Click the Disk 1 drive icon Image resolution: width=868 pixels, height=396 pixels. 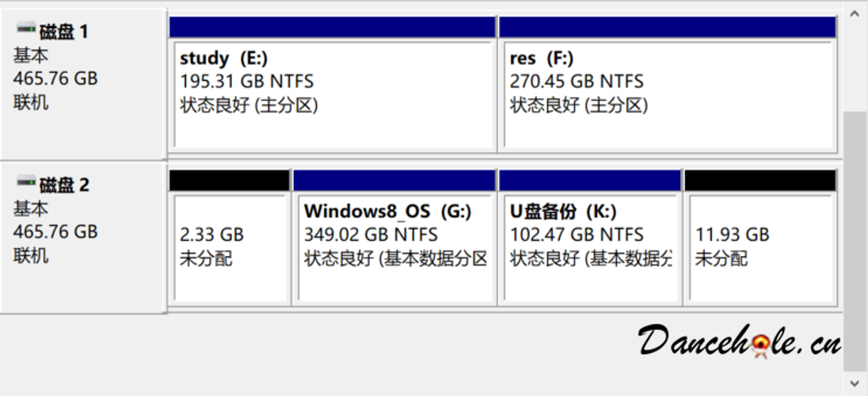pyautogui.click(x=26, y=30)
